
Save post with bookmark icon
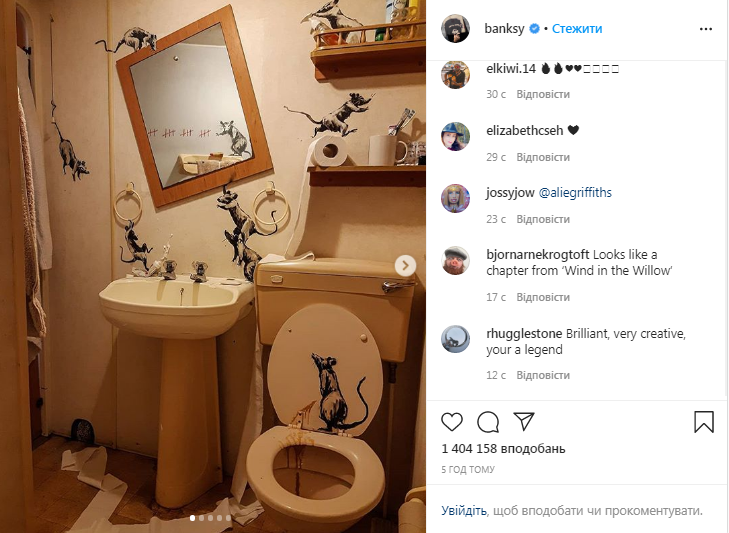pos(703,421)
